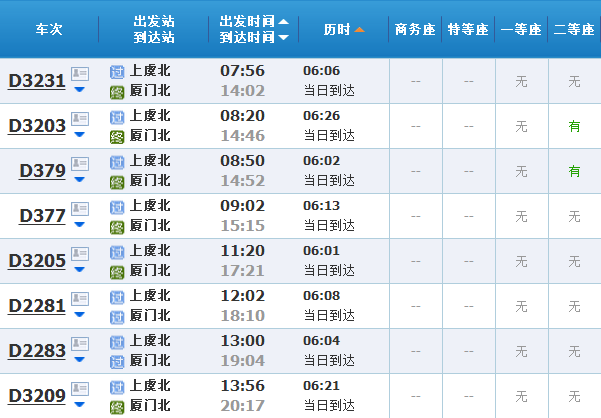Screen dimensions: 601x418
Task: Click the green 终 terminal icon for D379
Action: pyautogui.click(x=117, y=182)
